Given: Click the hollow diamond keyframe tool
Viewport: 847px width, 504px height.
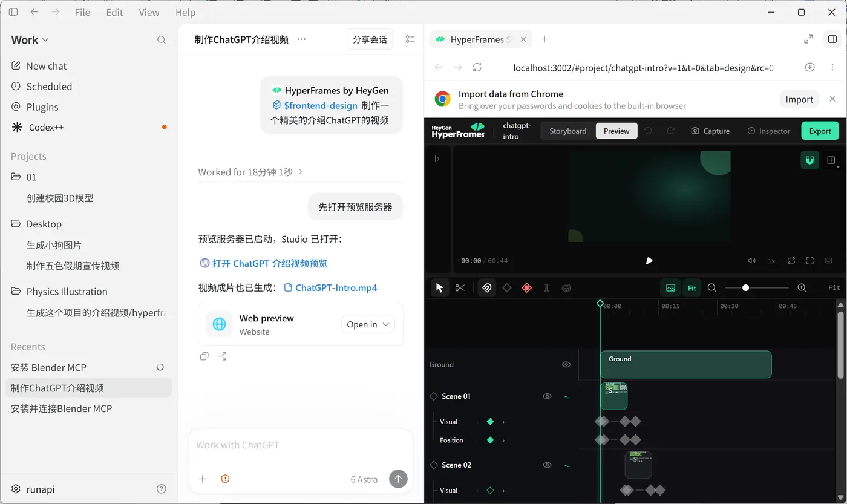Looking at the screenshot, I should tap(507, 288).
